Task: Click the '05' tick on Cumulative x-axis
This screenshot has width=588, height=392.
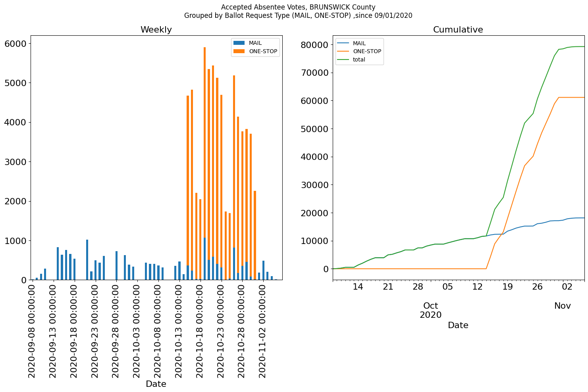Action: click(x=448, y=286)
